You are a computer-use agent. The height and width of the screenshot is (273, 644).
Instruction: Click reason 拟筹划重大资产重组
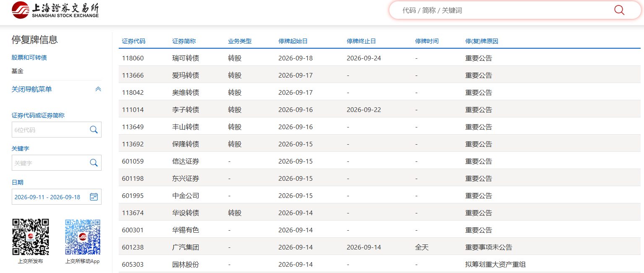[495, 265]
